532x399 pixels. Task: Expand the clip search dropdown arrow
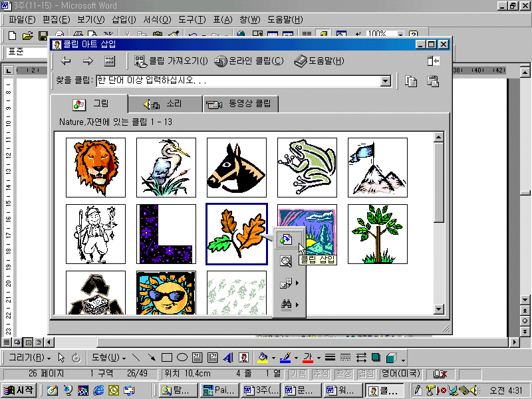point(386,81)
